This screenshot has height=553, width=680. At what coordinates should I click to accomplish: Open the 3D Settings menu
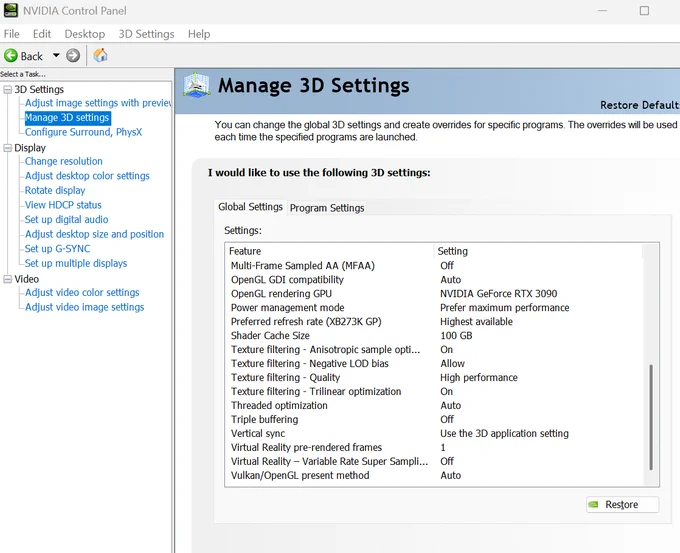coord(146,34)
